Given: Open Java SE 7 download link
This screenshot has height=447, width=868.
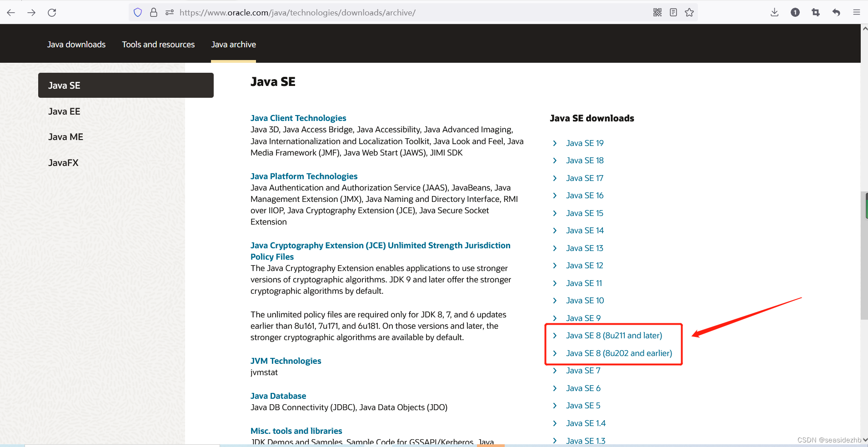Looking at the screenshot, I should coord(583,371).
